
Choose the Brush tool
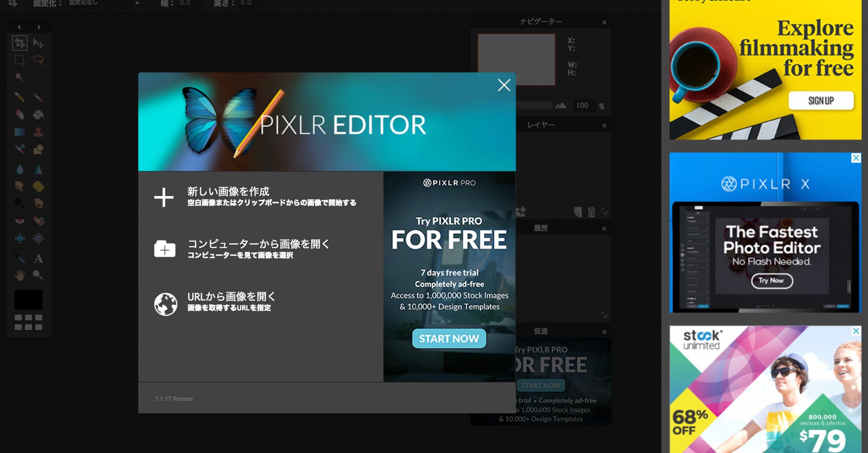38,97
